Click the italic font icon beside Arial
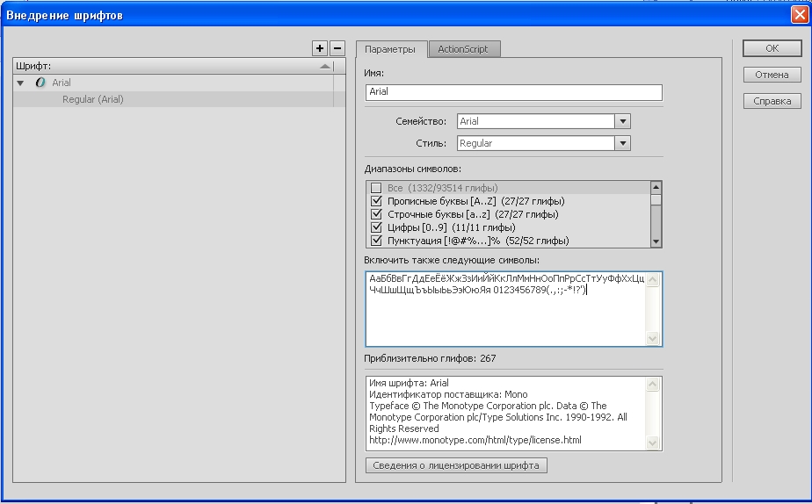 pyautogui.click(x=40, y=83)
